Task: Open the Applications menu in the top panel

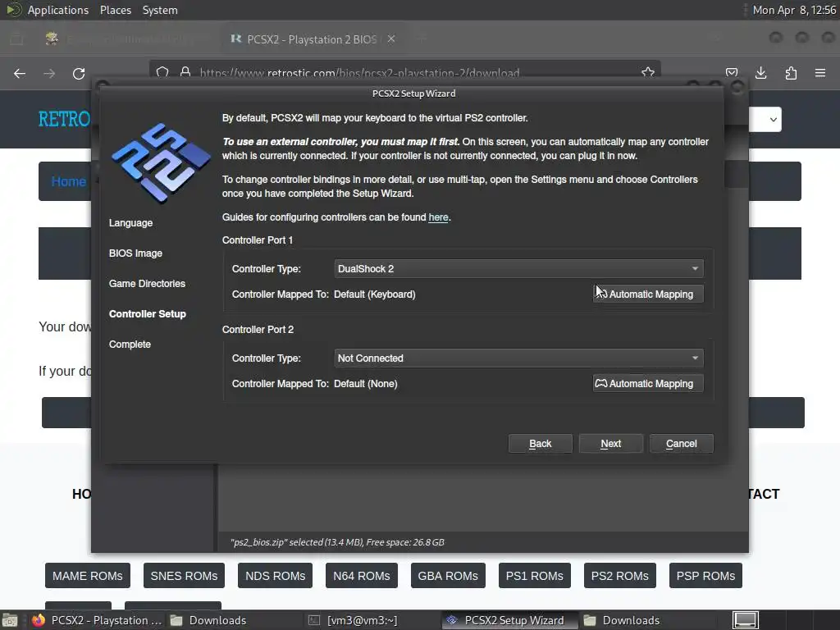Action: tap(58, 10)
